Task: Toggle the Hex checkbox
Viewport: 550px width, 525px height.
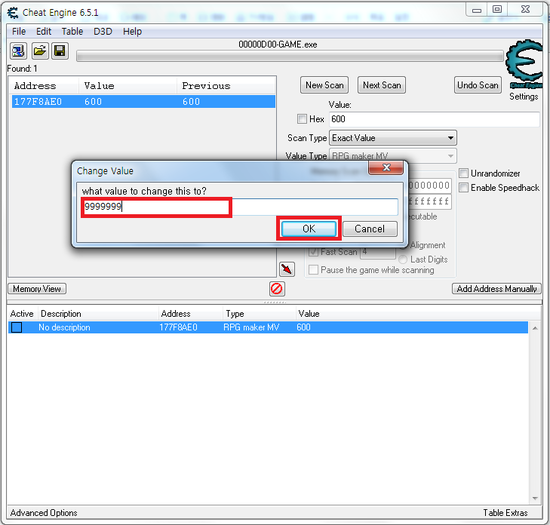Action: (x=302, y=119)
